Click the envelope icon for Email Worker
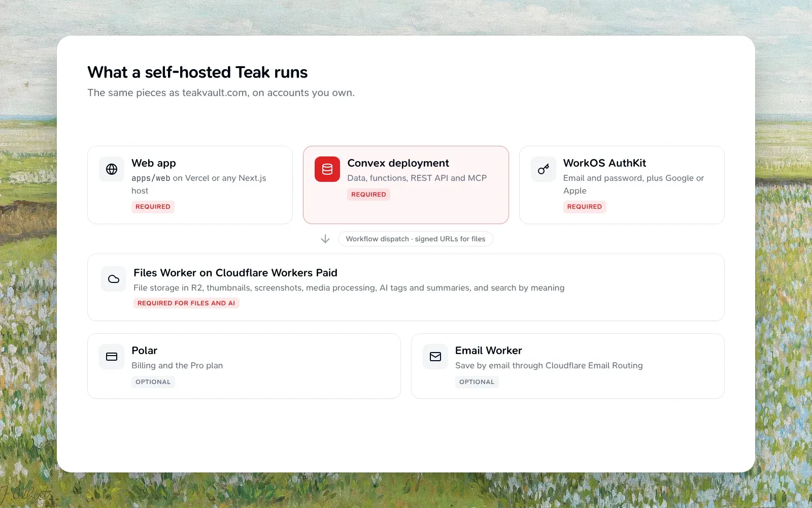Image resolution: width=812 pixels, height=508 pixels. tap(435, 357)
